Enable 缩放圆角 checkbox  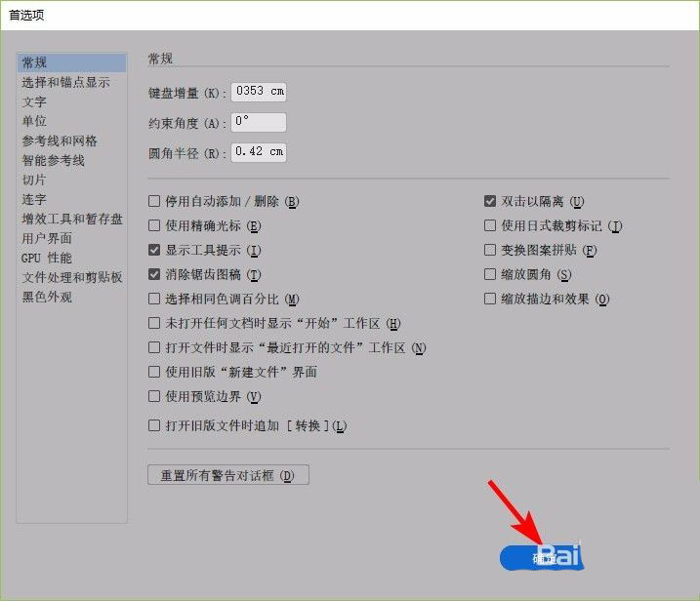click(490, 274)
